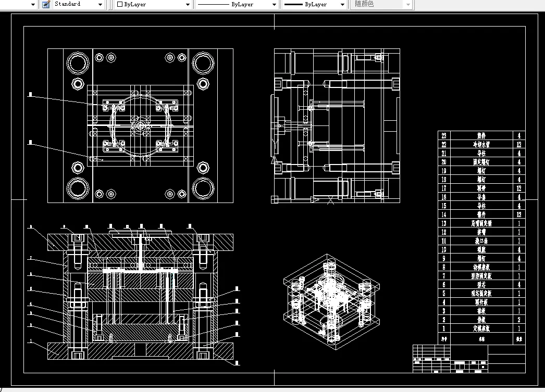The width and height of the screenshot is (545, 392).
Task: Click 动模座板 name cell in row 8
Action: point(481,267)
